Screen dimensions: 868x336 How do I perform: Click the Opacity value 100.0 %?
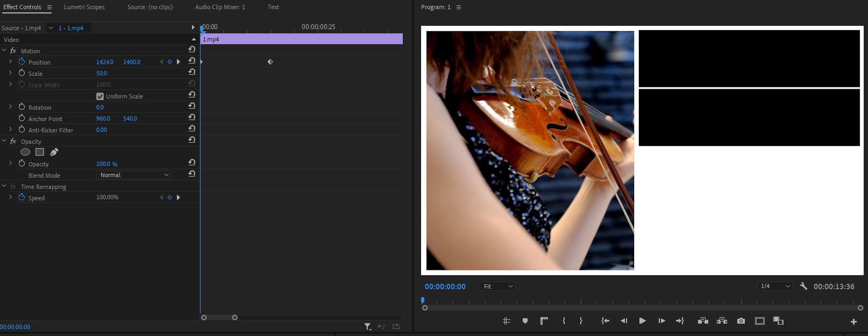[106, 164]
